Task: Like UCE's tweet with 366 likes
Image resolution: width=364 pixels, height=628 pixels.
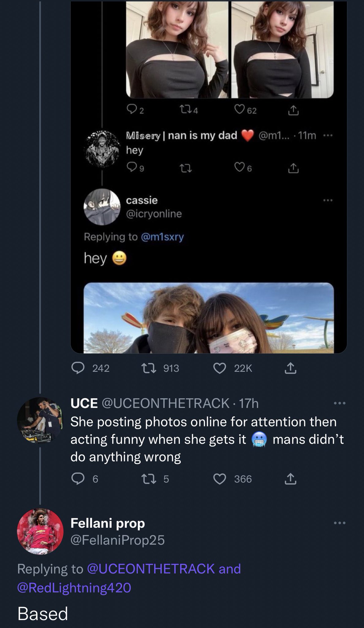Action: click(x=220, y=479)
